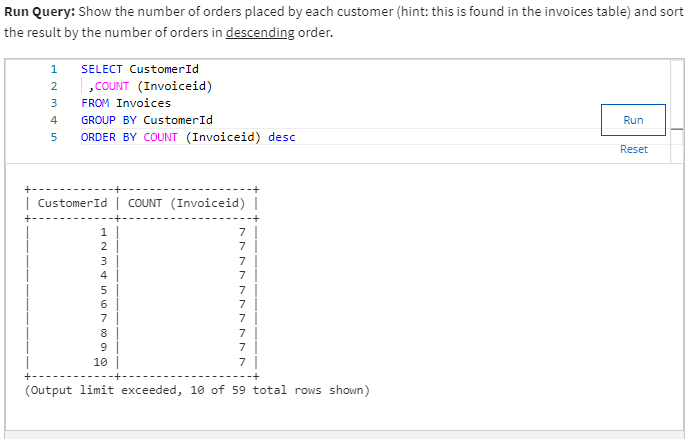Click the GROUP BY keywords on line 4

[x=108, y=120]
